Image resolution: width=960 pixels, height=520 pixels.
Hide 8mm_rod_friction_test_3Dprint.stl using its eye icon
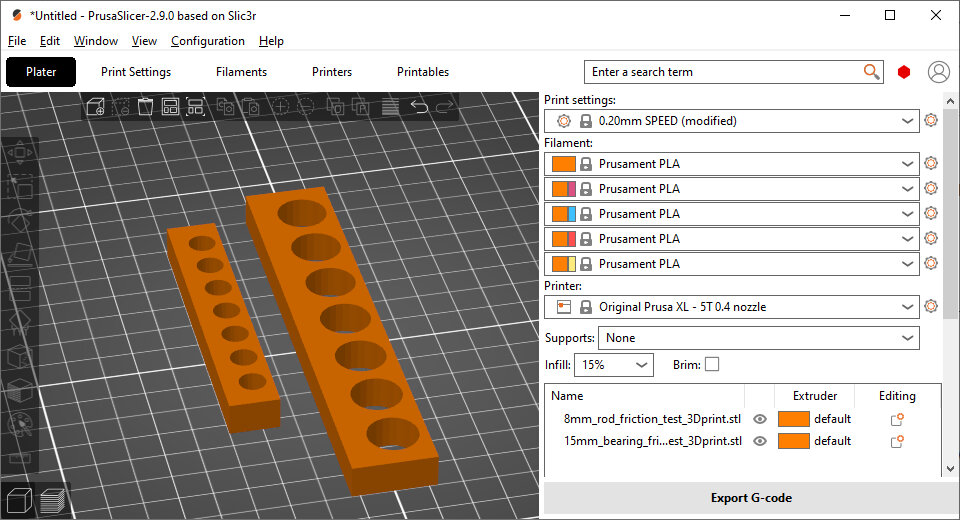[760, 420]
